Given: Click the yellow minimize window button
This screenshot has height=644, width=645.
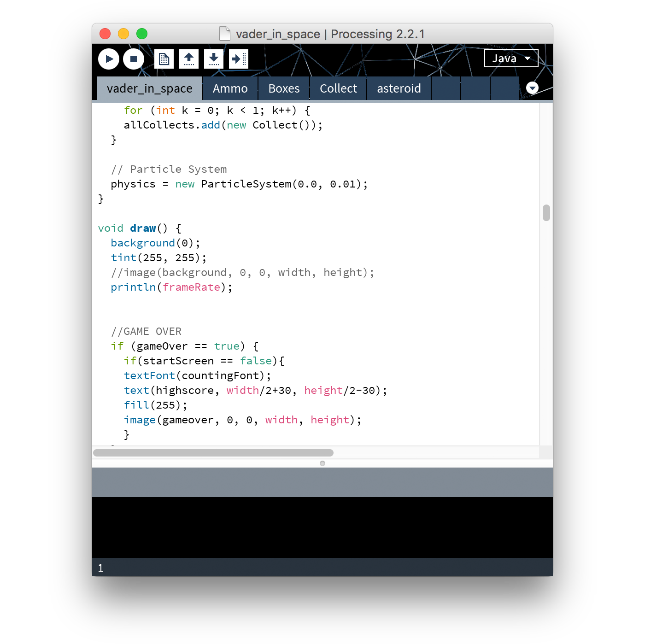Looking at the screenshot, I should 123,34.
